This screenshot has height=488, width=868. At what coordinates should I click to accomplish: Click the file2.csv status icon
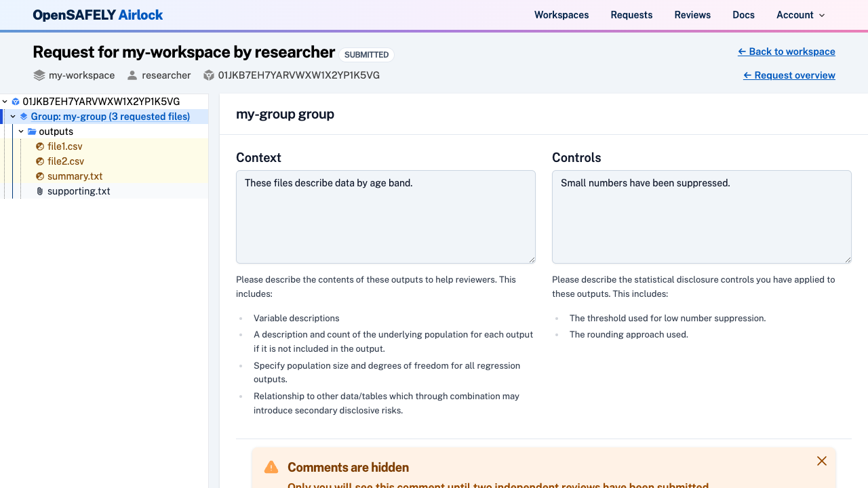(40, 161)
